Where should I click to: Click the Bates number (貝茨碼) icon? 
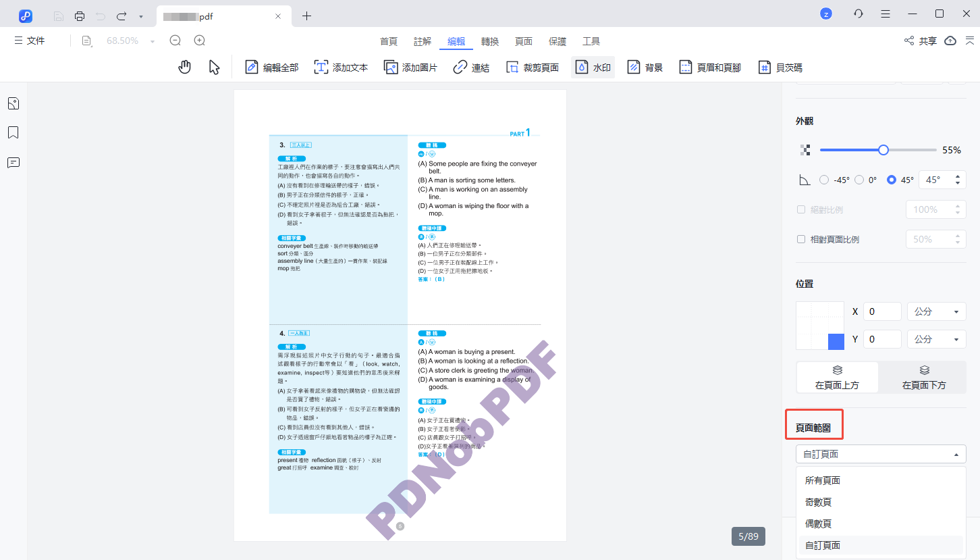point(765,67)
